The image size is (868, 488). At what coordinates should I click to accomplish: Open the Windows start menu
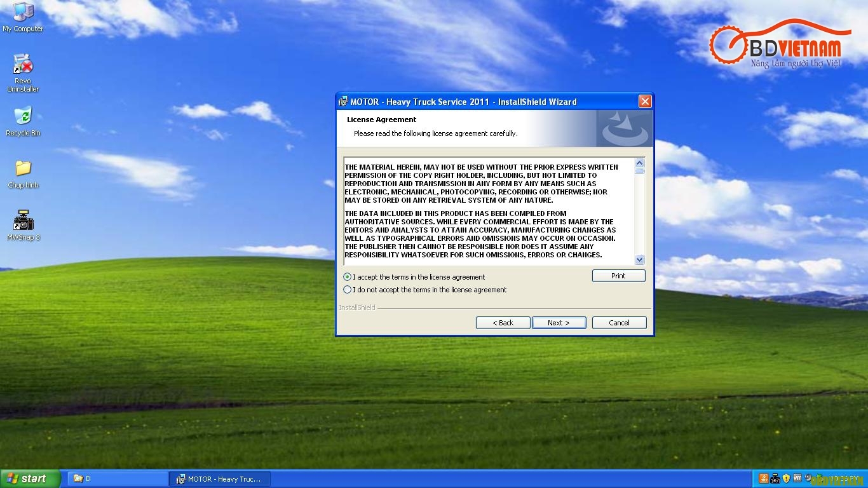click(x=31, y=478)
